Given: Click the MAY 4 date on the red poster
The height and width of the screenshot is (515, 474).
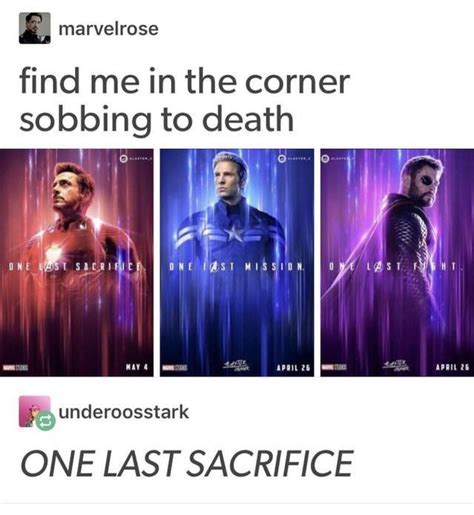Looking at the screenshot, I should pyautogui.click(x=137, y=367).
